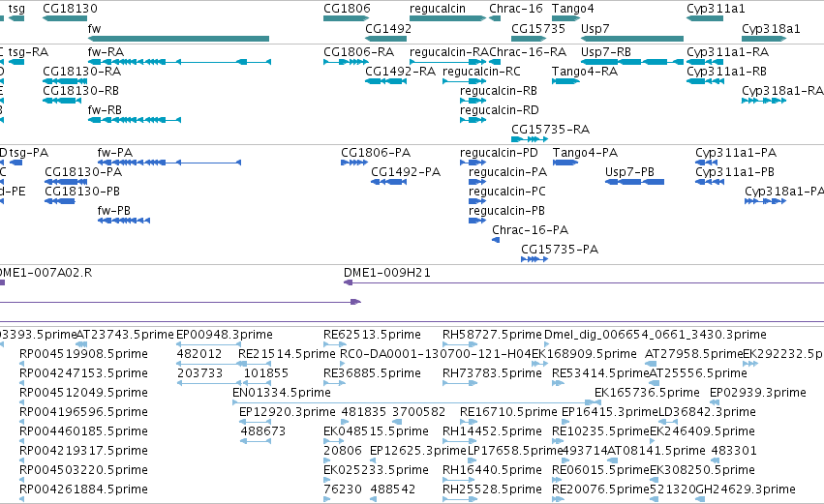This screenshot has height=504, width=824.
Task: Click the regucalcin-PD protein
Action: [x=473, y=163]
